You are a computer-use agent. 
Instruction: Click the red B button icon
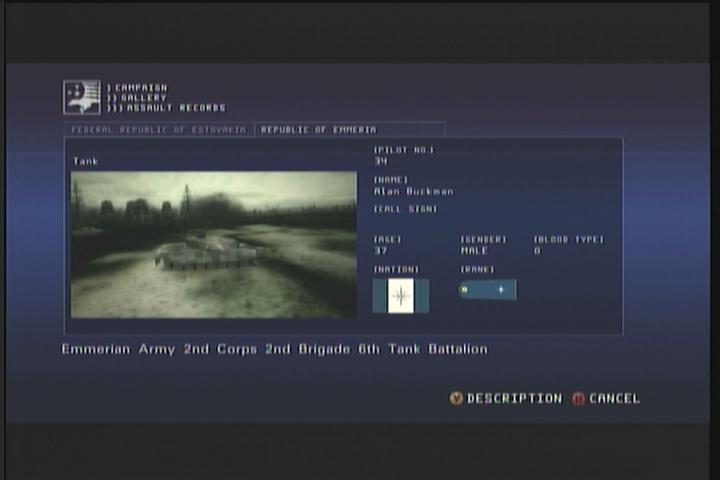578,399
